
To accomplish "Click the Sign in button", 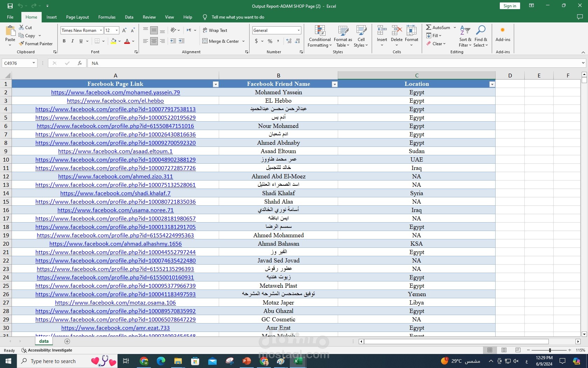I will (x=510, y=6).
